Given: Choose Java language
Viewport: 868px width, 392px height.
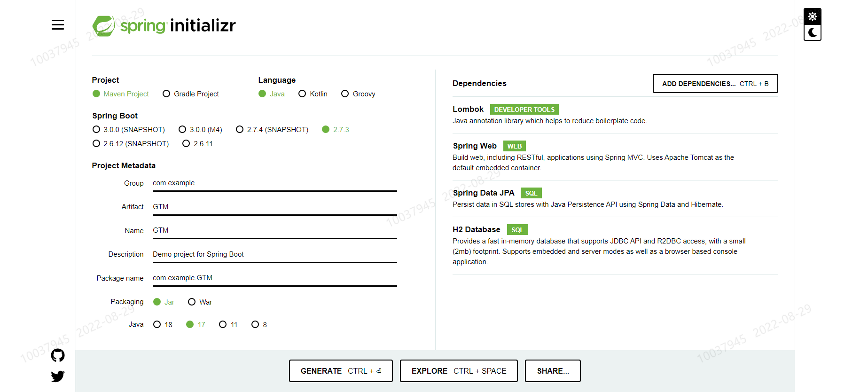Looking at the screenshot, I should coord(272,94).
